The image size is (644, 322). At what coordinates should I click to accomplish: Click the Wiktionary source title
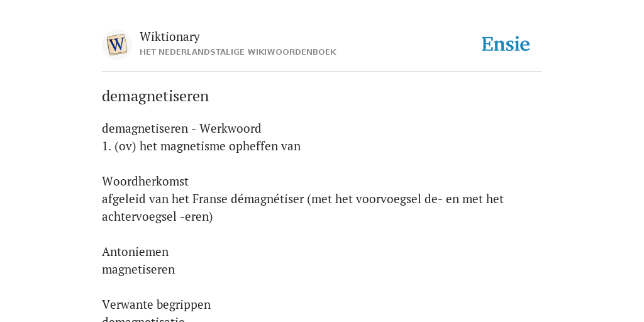pos(170,36)
